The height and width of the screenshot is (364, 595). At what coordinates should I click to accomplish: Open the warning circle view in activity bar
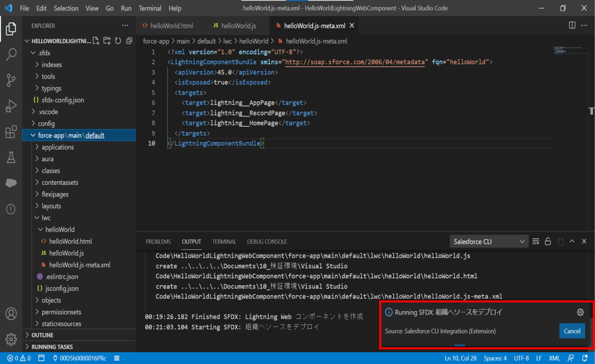point(11,209)
